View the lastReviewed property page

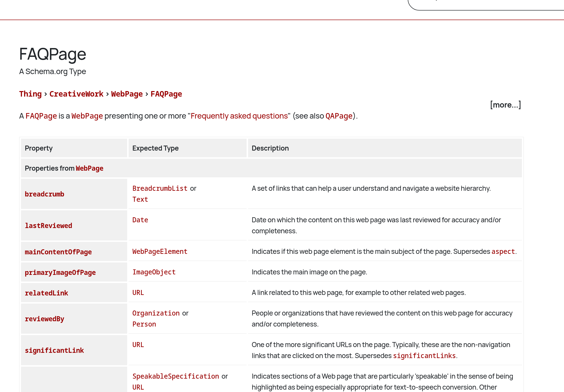pos(48,225)
